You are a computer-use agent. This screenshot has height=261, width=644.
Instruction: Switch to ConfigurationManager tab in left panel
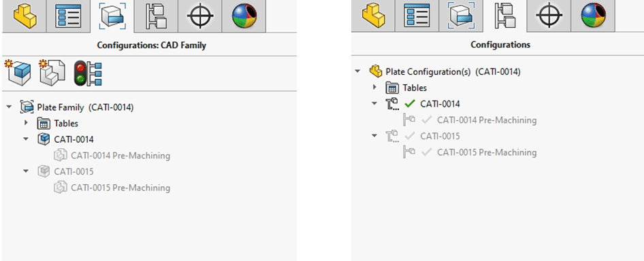(x=156, y=16)
